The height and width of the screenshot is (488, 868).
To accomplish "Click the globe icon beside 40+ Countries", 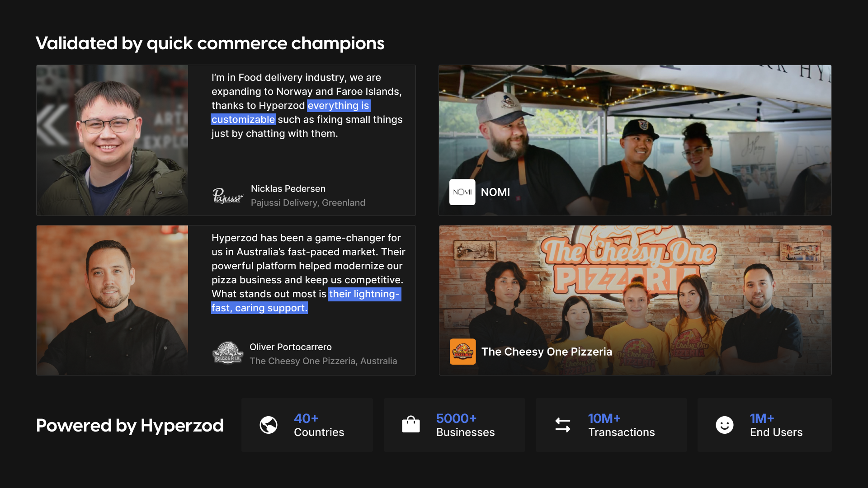I will [x=269, y=425].
